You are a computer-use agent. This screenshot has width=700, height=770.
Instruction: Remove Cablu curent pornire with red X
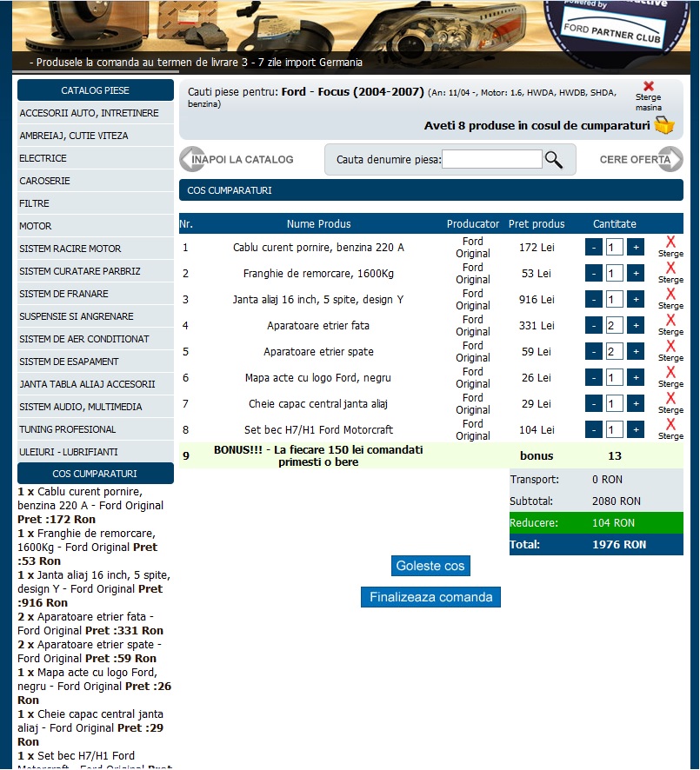click(670, 242)
